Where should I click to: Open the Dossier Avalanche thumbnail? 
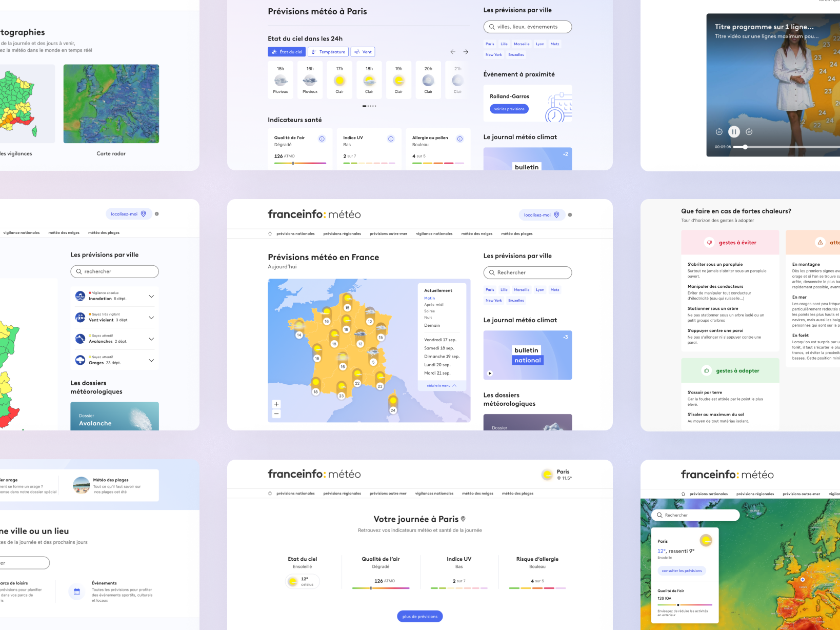click(x=114, y=416)
